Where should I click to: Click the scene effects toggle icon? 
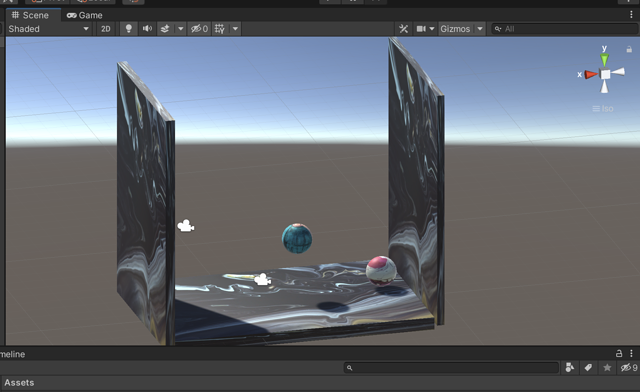165,29
